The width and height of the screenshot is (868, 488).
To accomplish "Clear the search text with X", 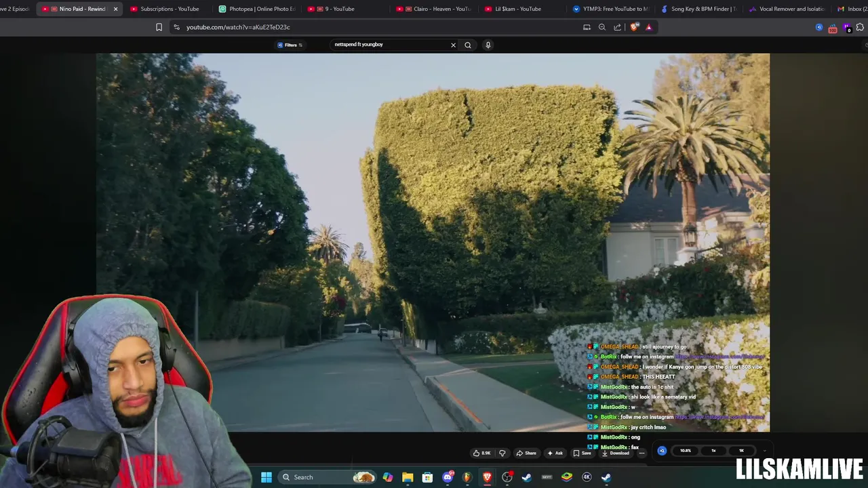I will click(x=453, y=45).
